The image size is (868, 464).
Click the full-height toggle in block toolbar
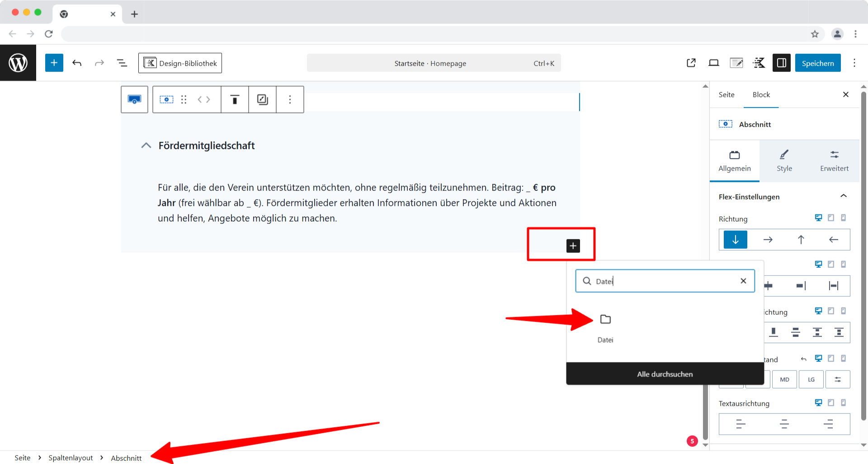[x=235, y=99]
